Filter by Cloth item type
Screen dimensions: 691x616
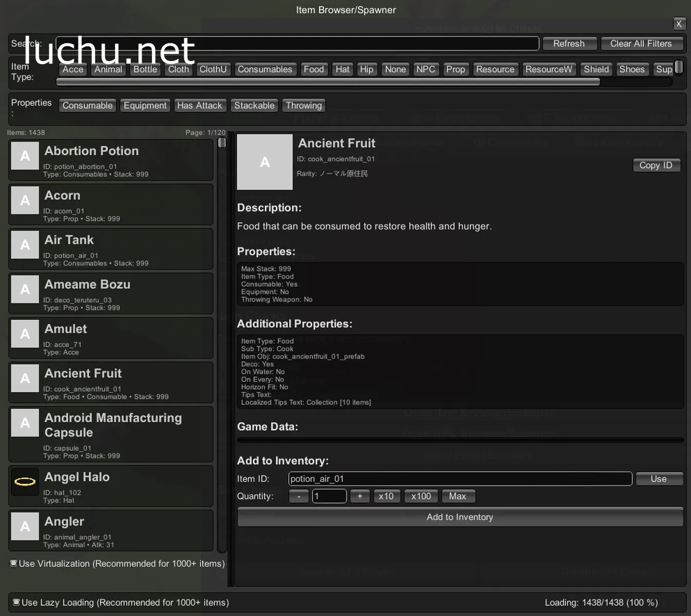179,69
